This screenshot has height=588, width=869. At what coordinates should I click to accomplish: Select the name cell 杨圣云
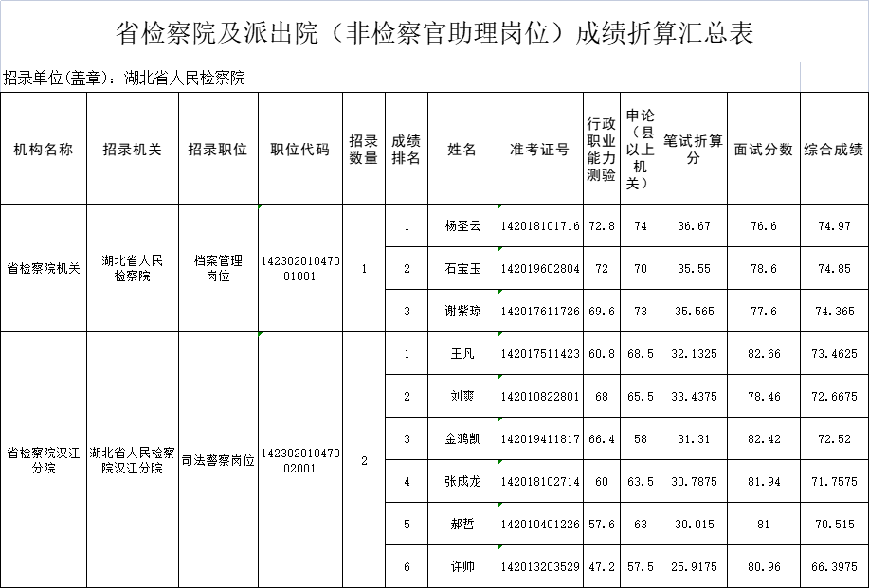[x=462, y=225]
